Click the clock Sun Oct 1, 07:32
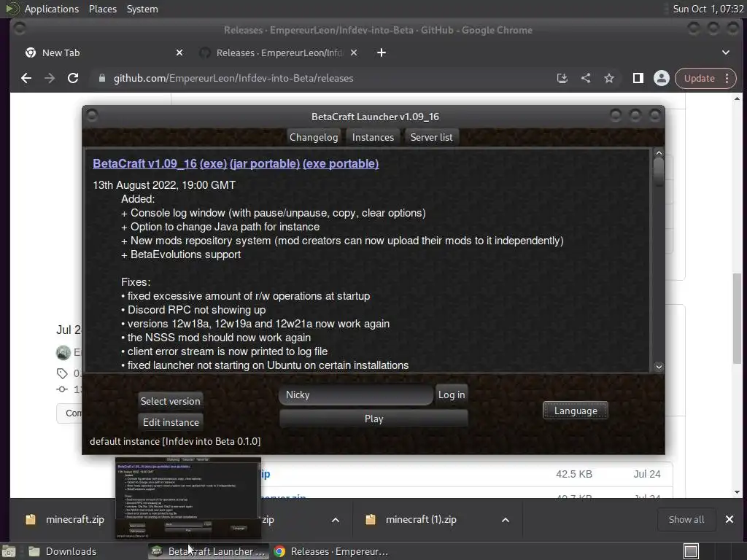 [x=708, y=9]
